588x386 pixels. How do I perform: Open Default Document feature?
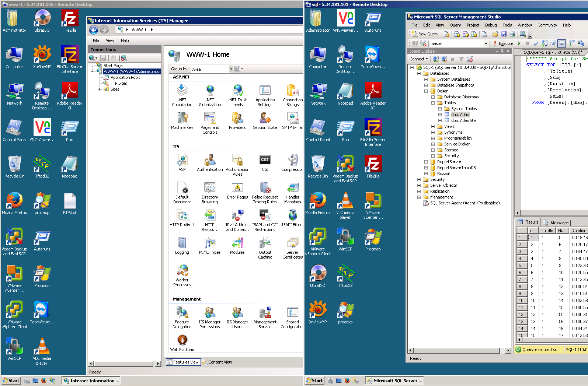pos(182,193)
